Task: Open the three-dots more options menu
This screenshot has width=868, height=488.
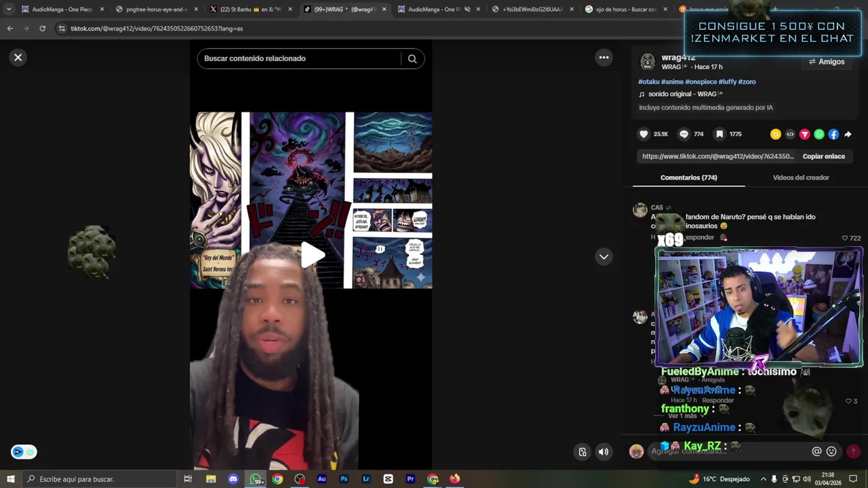Action: click(x=604, y=58)
